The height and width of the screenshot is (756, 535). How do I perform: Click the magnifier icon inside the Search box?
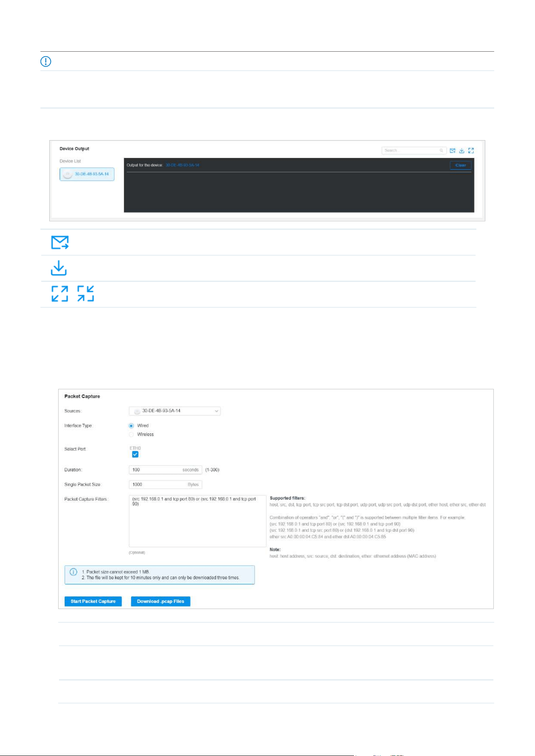pos(441,151)
